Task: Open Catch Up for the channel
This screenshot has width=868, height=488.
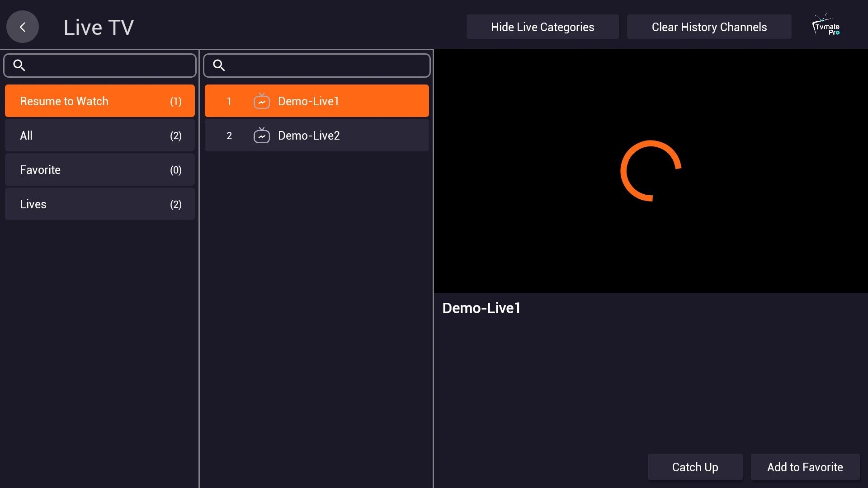Action: 695,467
